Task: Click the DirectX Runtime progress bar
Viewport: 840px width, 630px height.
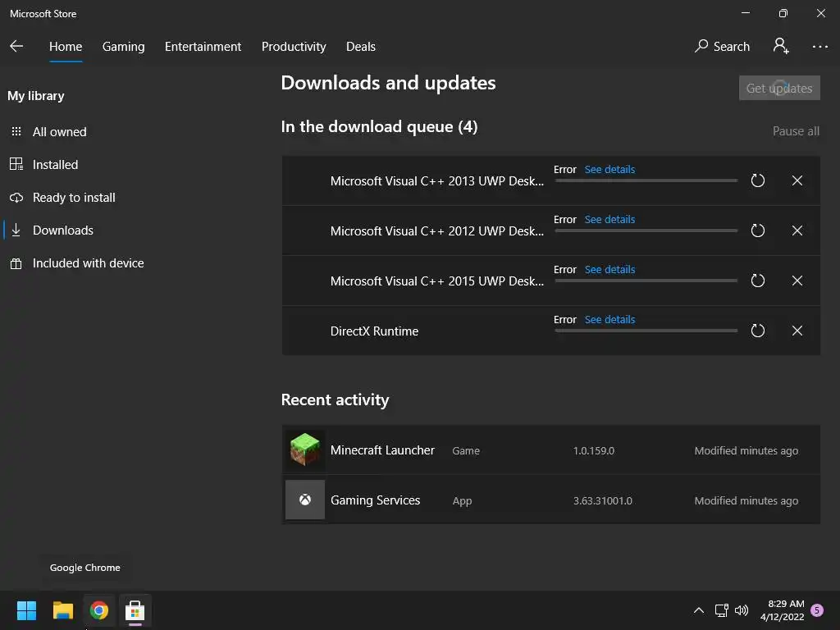Action: click(646, 331)
